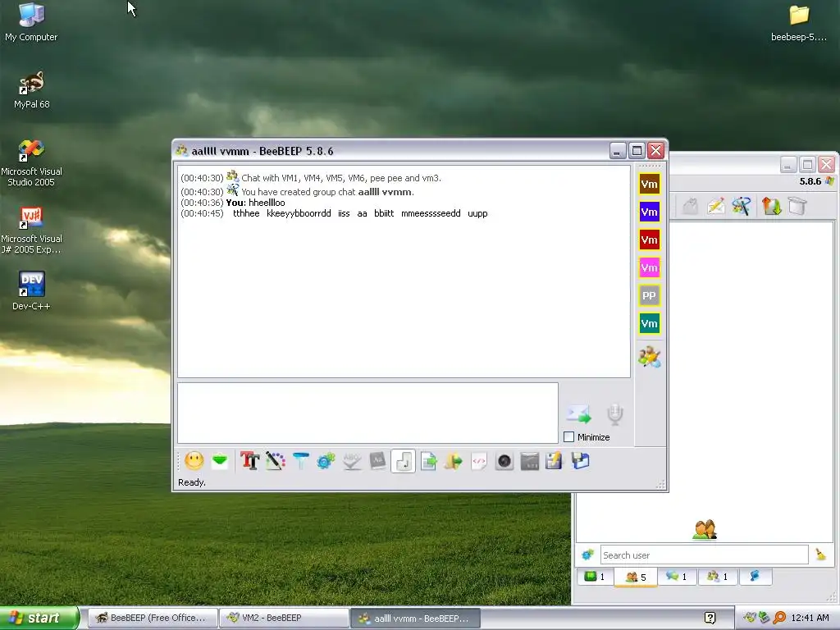Click aallll vvmm - BeeBEEP taskbar button
The image size is (840, 630).
click(x=414, y=619)
